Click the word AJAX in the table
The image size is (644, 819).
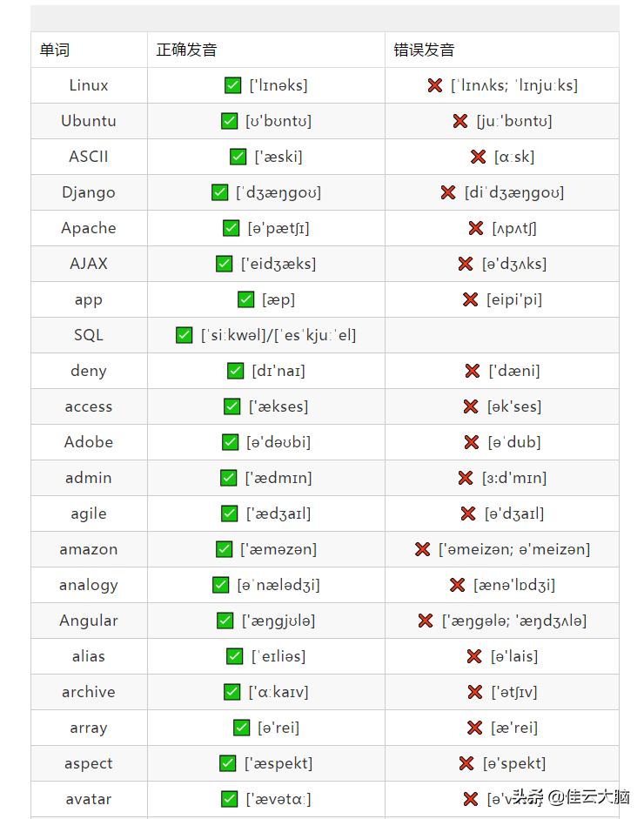(89, 264)
